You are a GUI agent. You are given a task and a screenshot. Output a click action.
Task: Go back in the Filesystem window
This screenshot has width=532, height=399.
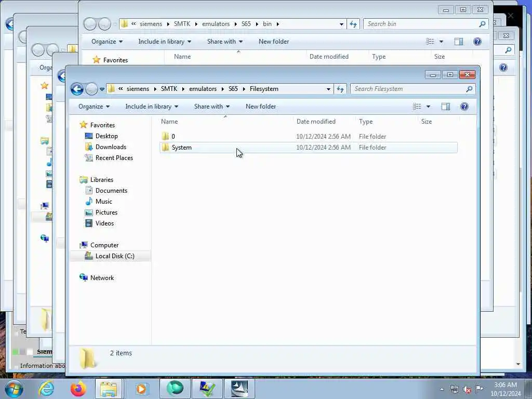pos(77,89)
